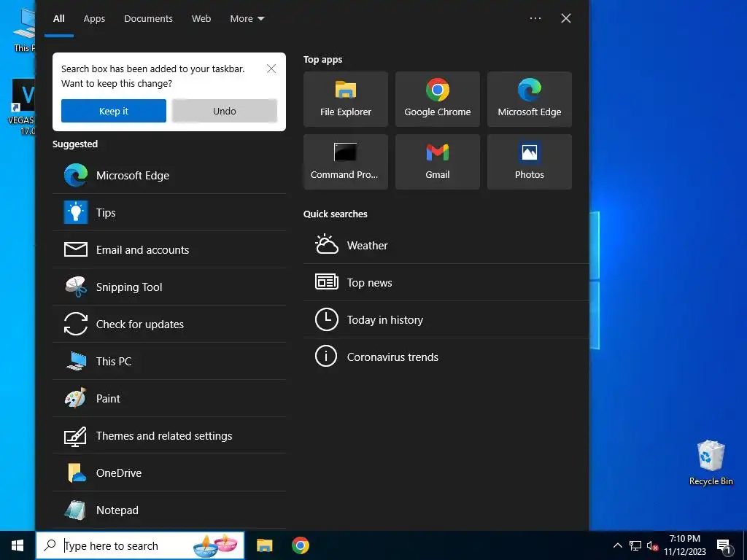
Task: Open Today in history quick search
Action: pyautogui.click(x=446, y=319)
